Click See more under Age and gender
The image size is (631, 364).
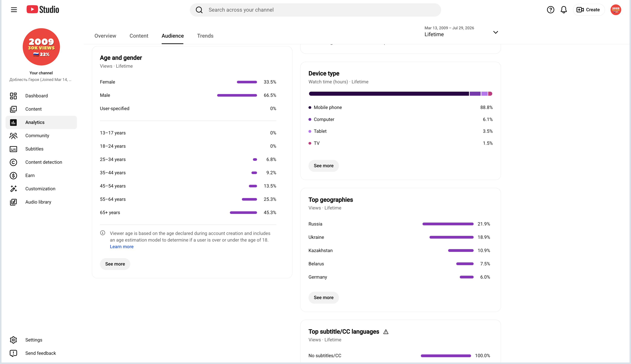click(115, 264)
